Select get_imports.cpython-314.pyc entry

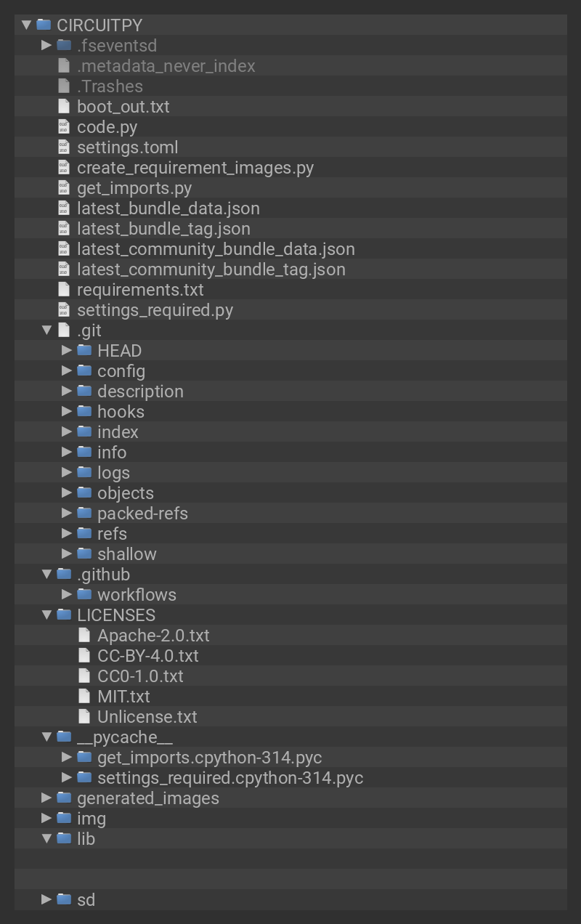[209, 758]
